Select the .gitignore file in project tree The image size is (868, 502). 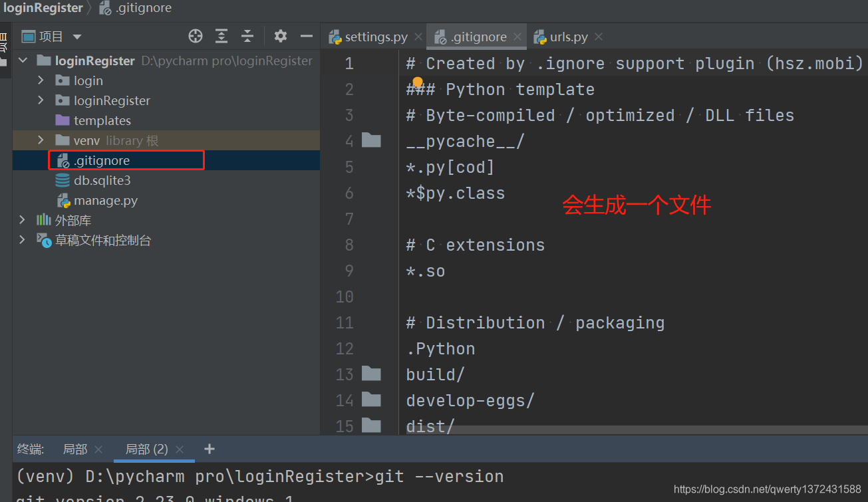tap(102, 160)
